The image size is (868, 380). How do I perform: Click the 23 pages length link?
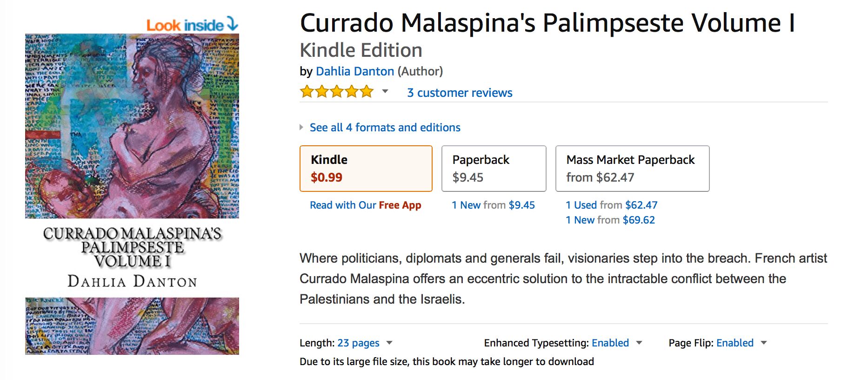(x=358, y=343)
